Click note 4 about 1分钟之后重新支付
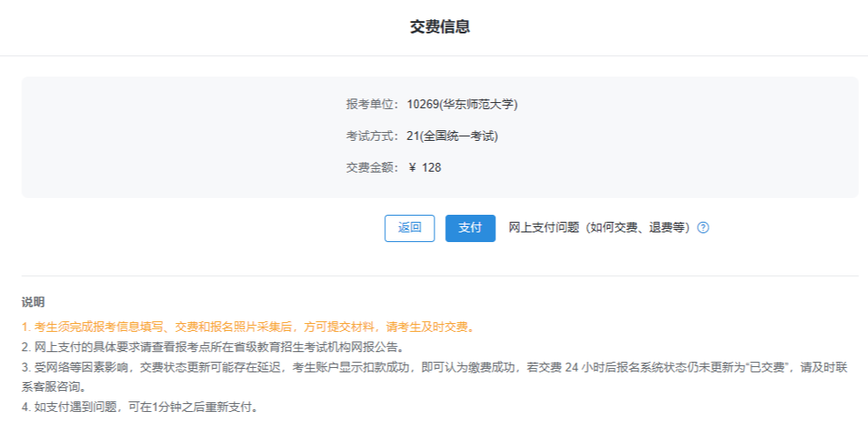This screenshot has height=441, width=868. point(140,408)
